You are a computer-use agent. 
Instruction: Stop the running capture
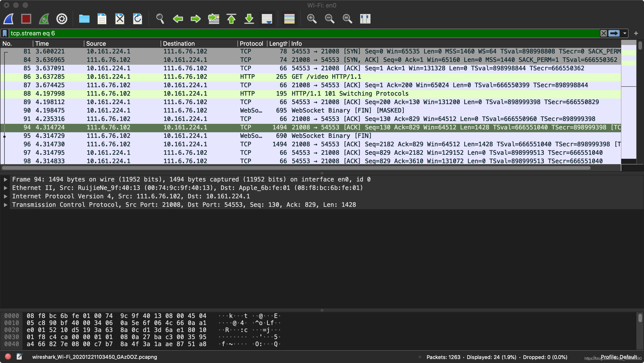coord(26,19)
